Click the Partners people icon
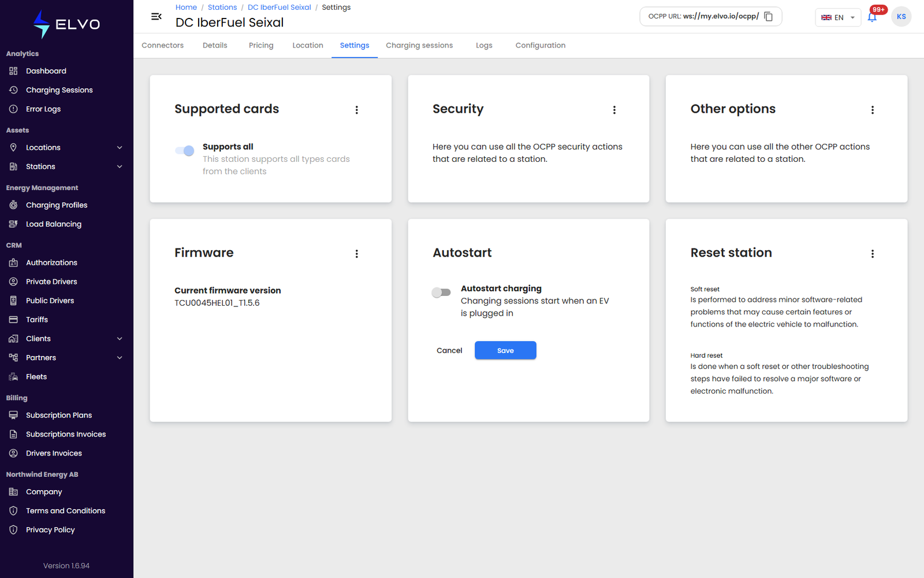Screen dimensions: 924x578 [x=13, y=358]
